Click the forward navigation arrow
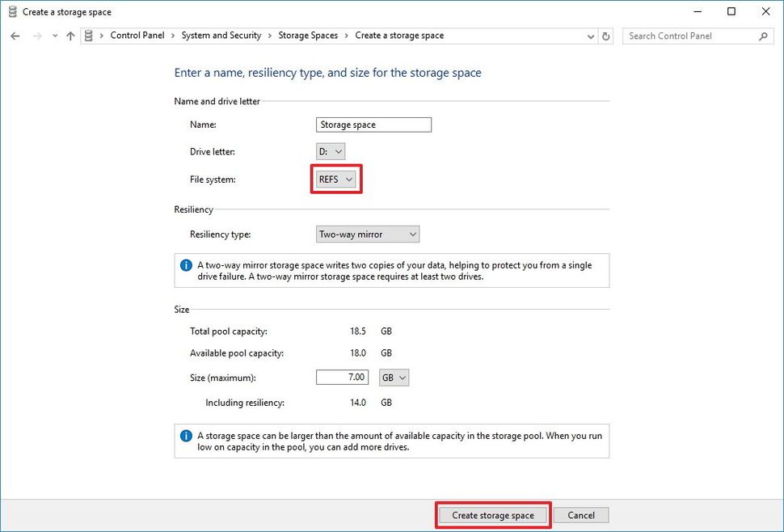 36,36
